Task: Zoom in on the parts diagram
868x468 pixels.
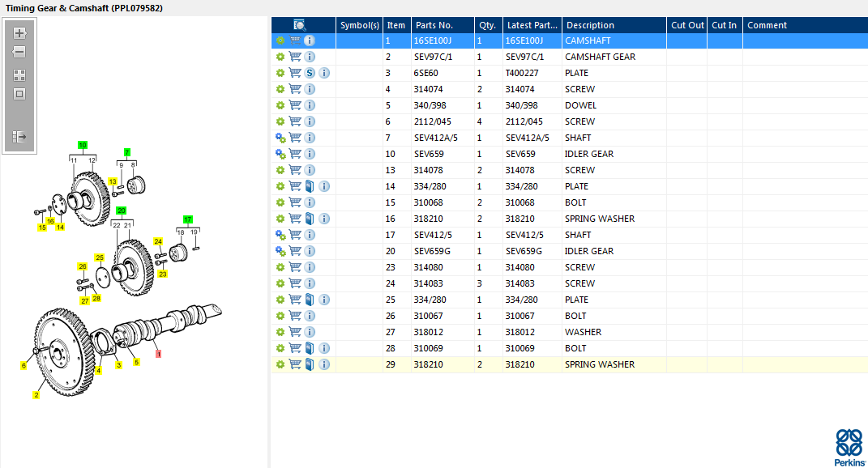Action: point(19,34)
